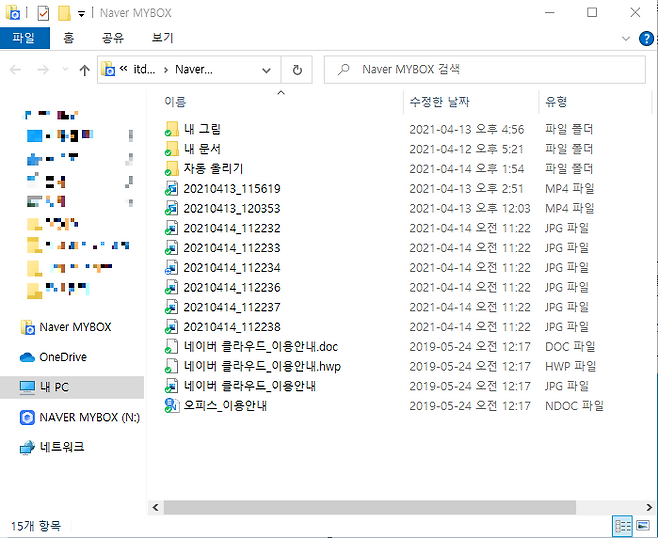Select 내 PC in navigation pane
The image size is (658, 538).
(71, 387)
